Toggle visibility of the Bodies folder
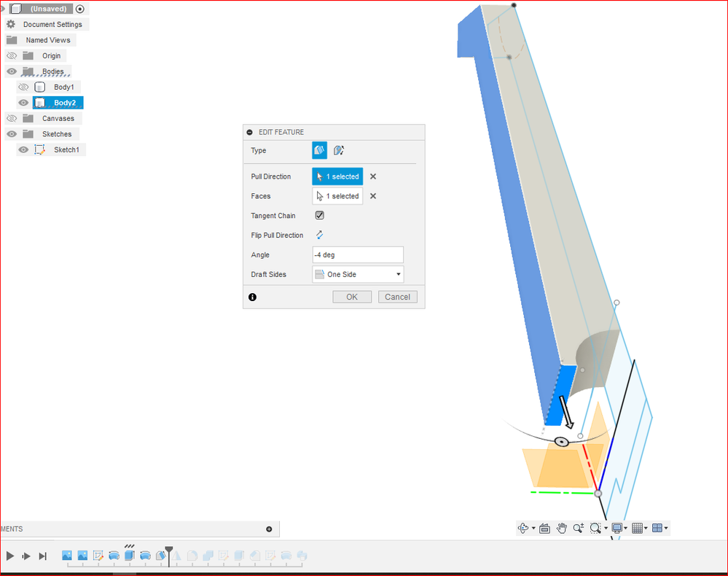Image resolution: width=728 pixels, height=576 pixels. [12, 71]
